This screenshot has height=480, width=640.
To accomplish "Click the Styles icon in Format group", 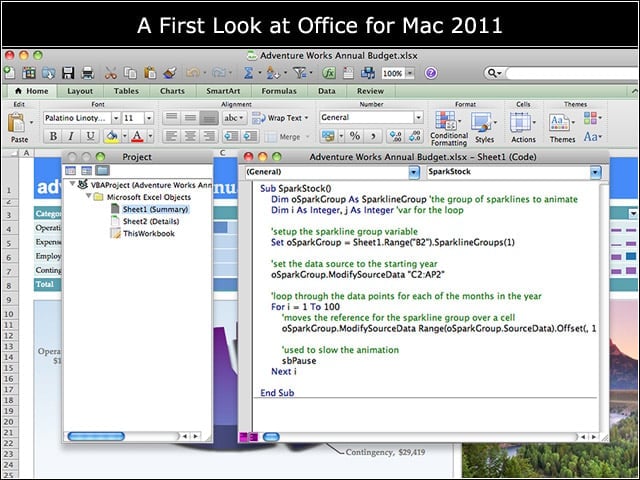I will coord(482,121).
